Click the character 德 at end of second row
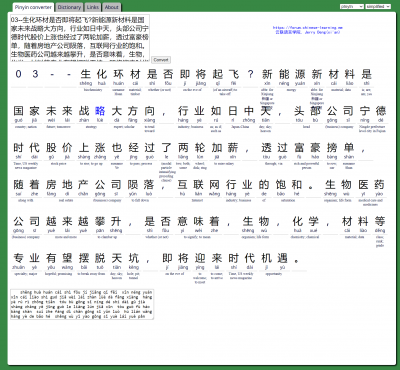The height and width of the screenshot is (370, 400). pos(381,111)
